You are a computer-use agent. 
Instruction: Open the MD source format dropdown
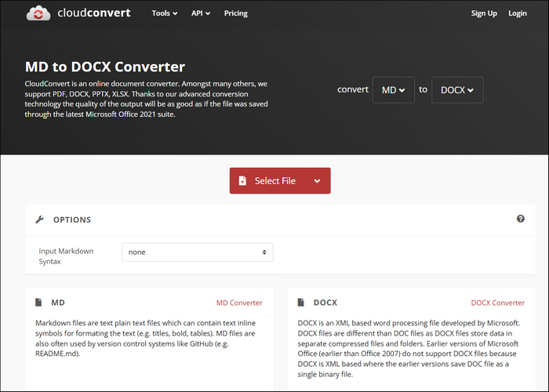tap(394, 90)
